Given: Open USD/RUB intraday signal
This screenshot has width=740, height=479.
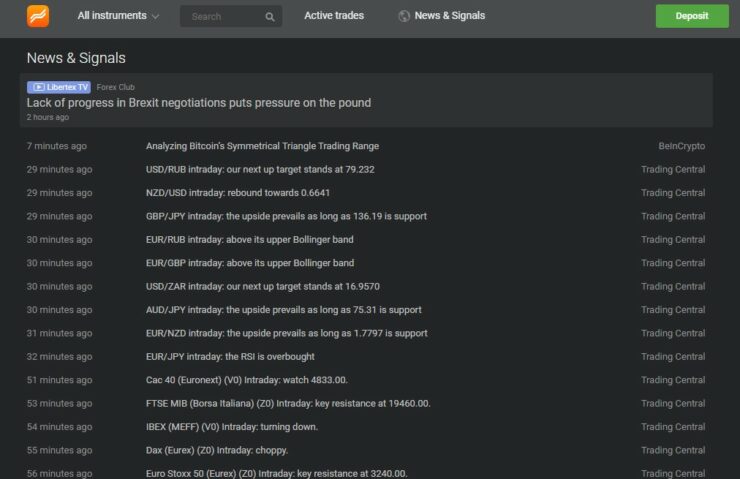Looking at the screenshot, I should [x=260, y=169].
